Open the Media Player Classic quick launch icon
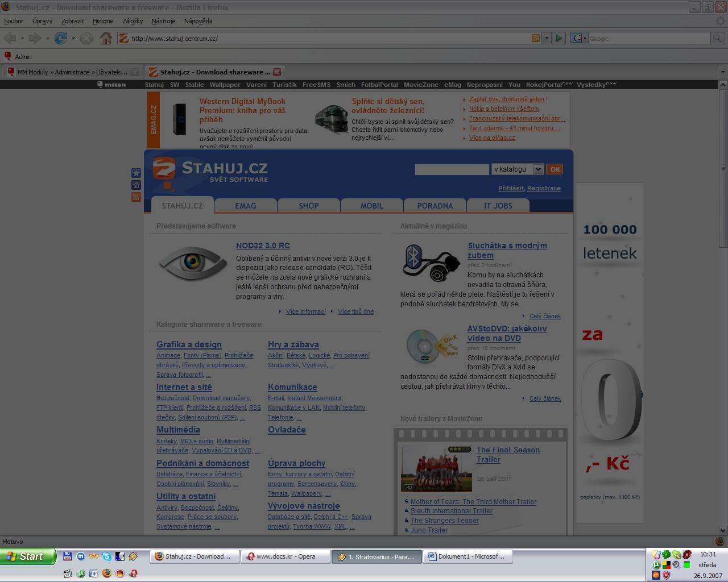The width and height of the screenshot is (728, 582). 67,573
